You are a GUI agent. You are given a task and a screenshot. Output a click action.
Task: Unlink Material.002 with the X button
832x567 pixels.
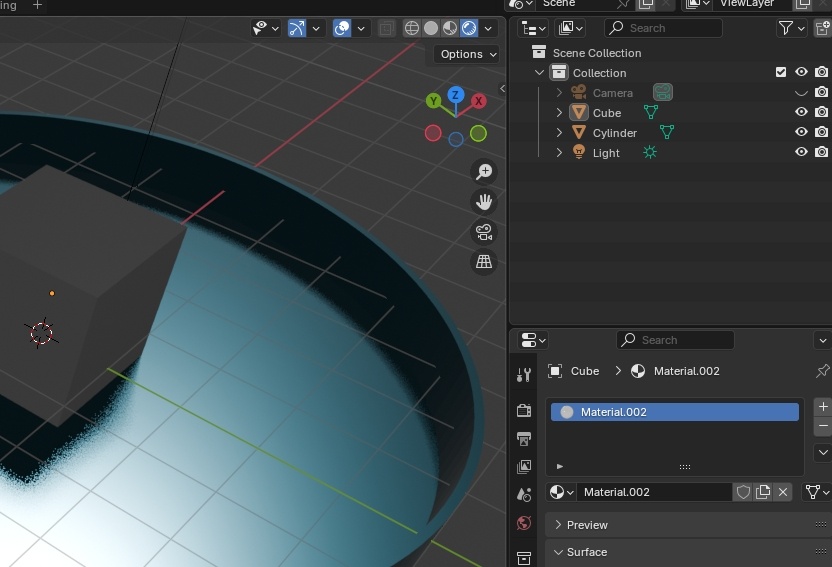[x=783, y=492]
